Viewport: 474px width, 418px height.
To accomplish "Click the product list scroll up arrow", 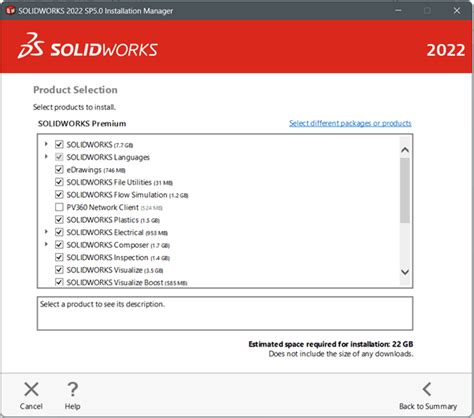I will point(405,150).
